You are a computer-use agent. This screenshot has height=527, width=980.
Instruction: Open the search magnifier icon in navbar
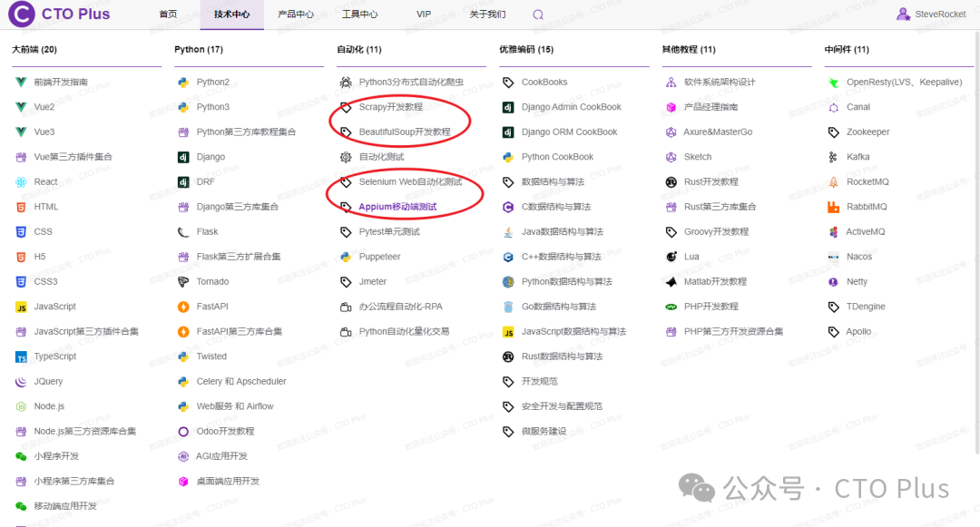[537, 14]
